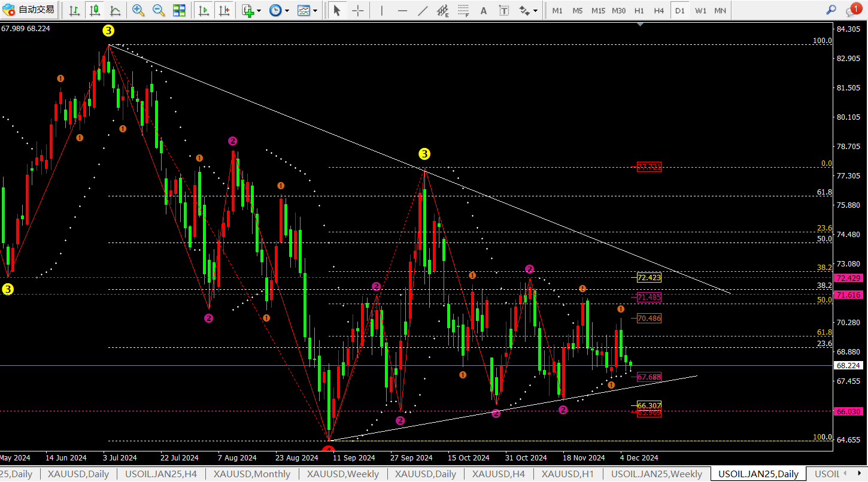Image resolution: width=868 pixels, height=482 pixels.
Task: Switch to M5 timeframe
Action: click(577, 10)
